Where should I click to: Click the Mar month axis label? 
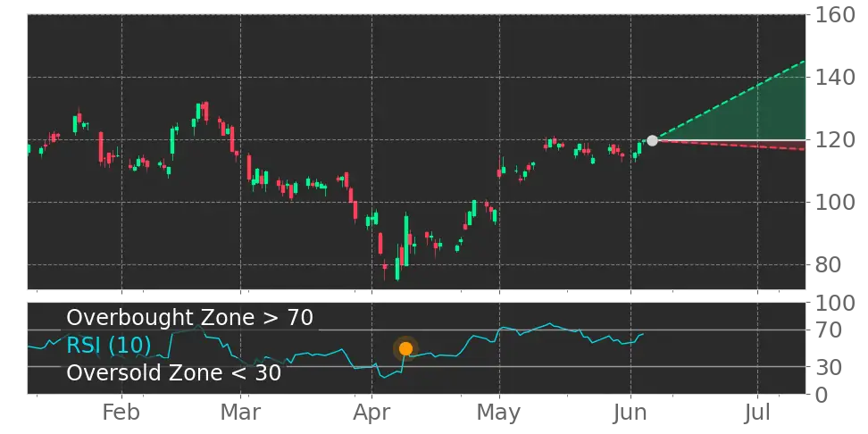tap(240, 413)
